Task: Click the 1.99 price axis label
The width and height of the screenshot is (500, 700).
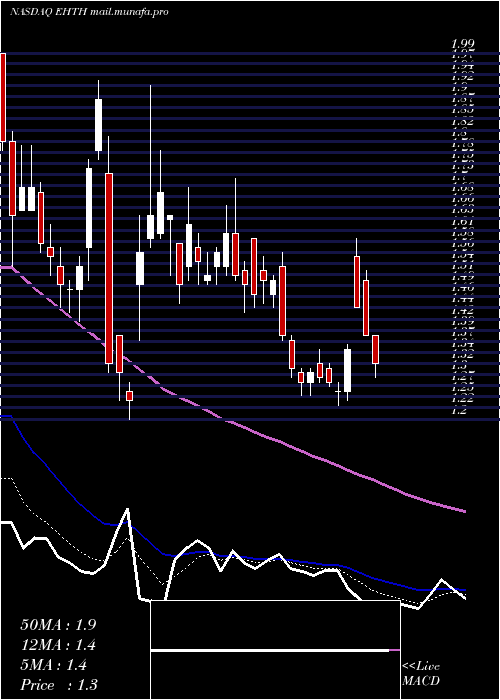Action: (x=462, y=44)
